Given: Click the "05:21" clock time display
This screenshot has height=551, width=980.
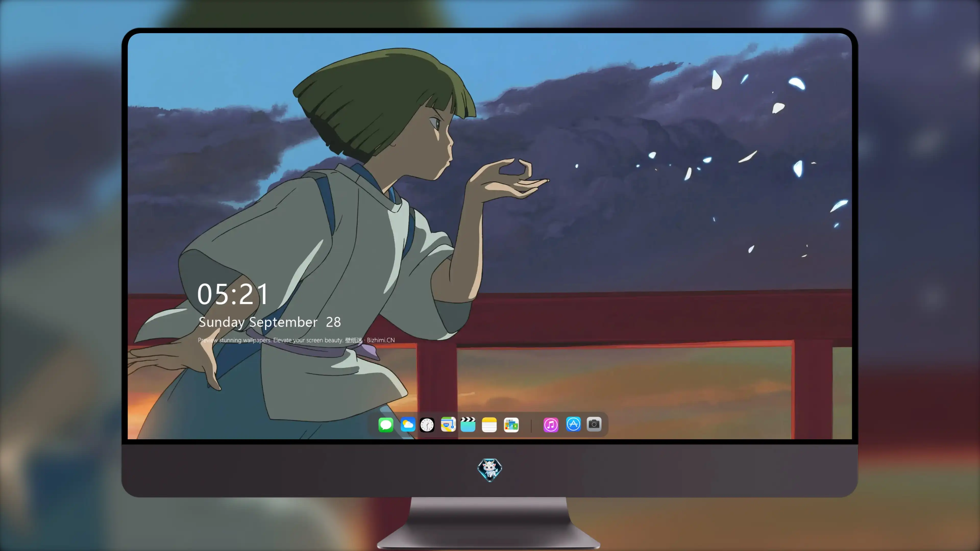Looking at the screenshot, I should [x=232, y=294].
